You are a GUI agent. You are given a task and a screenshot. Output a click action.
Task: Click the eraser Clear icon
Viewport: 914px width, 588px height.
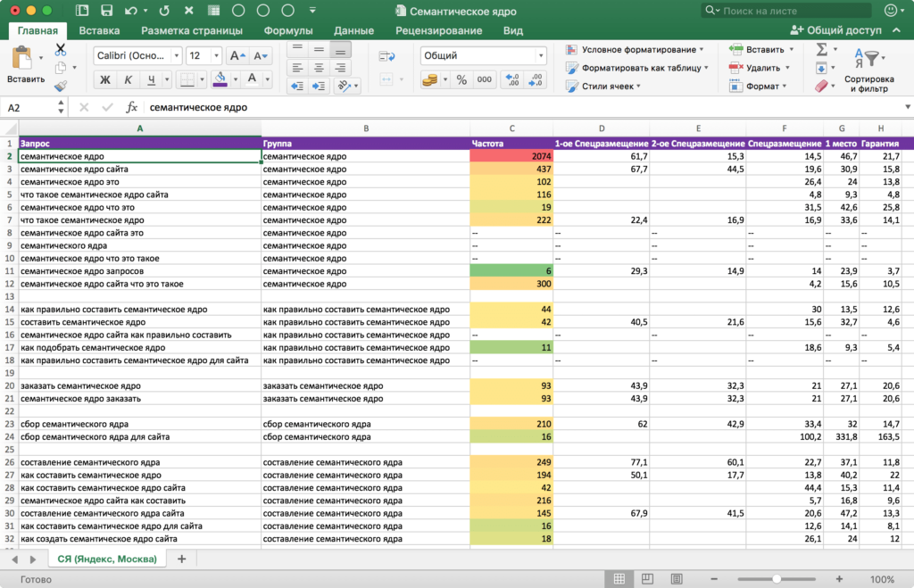[x=822, y=87]
